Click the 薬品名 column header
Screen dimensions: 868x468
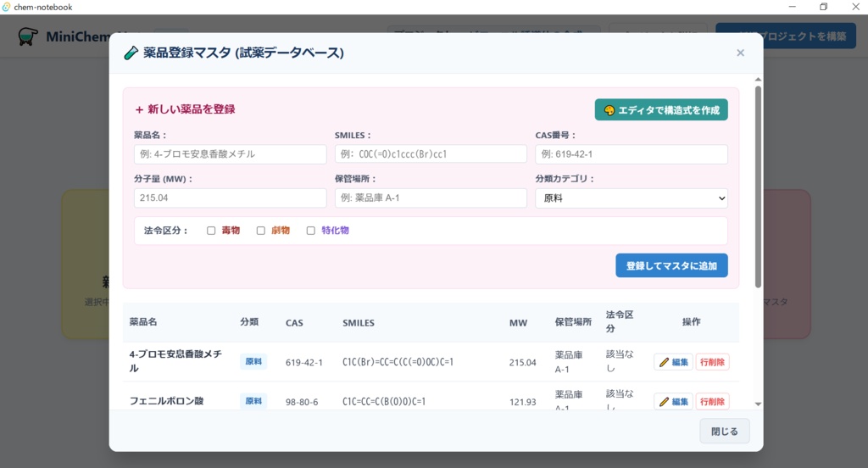point(143,322)
